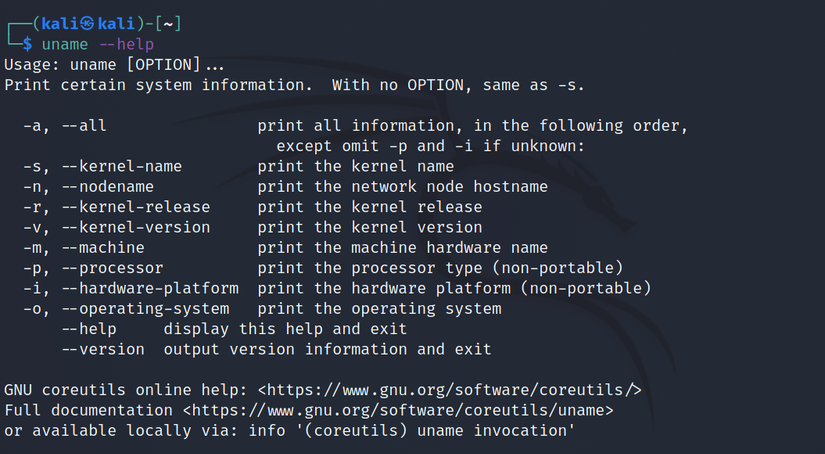Screen dimensions: 825x454
Task: Open the coreutils/uname full documentation link
Action: coord(402,410)
